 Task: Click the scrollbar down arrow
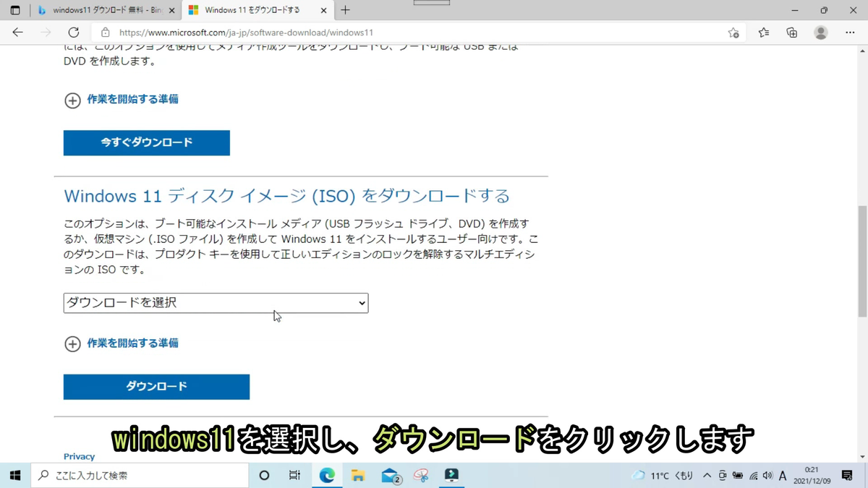862,457
